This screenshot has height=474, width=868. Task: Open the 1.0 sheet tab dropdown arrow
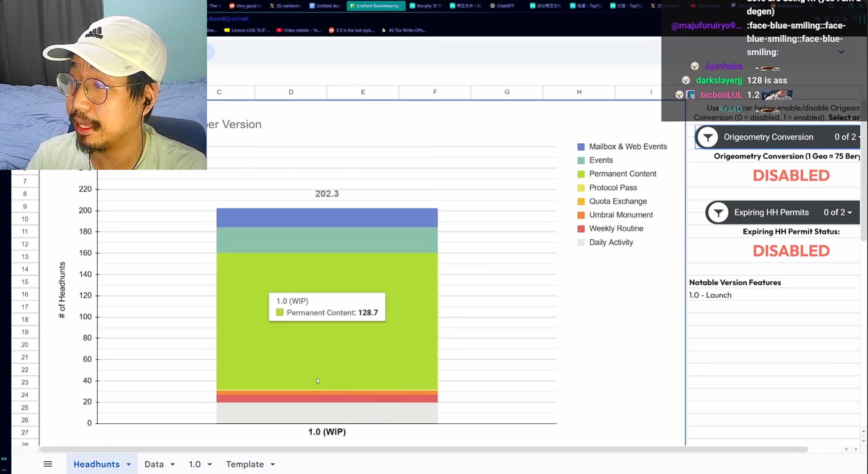(x=210, y=465)
